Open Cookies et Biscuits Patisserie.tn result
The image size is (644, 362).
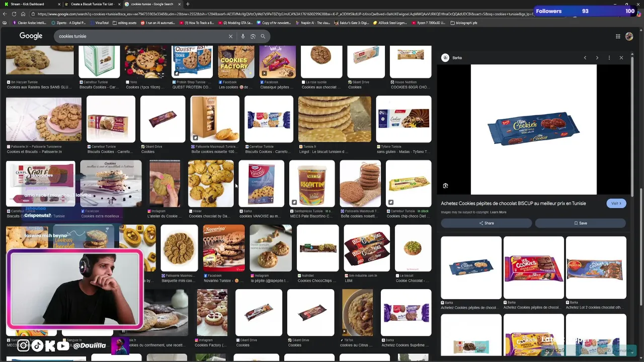coord(43,119)
